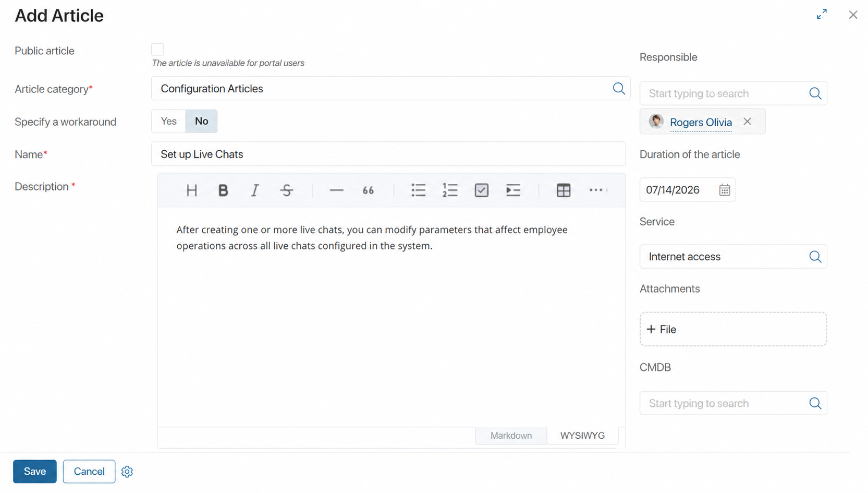Insert numbered list
This screenshot has height=493, width=868.
click(450, 190)
